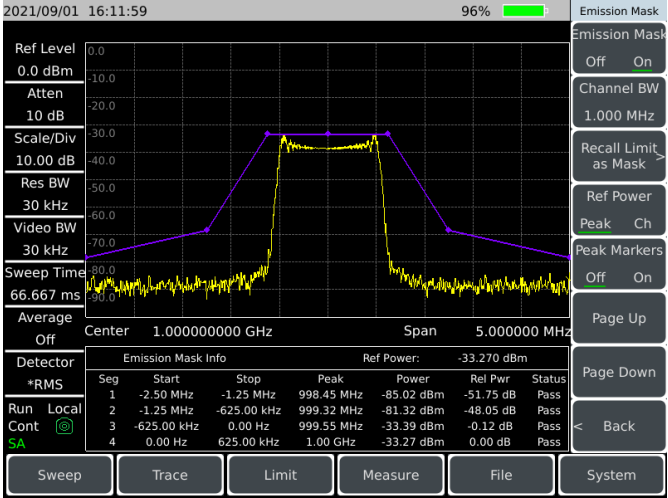Click Ref Power -33.270 dBm readout
Viewport: 668px width, 498px height.
coord(492,358)
